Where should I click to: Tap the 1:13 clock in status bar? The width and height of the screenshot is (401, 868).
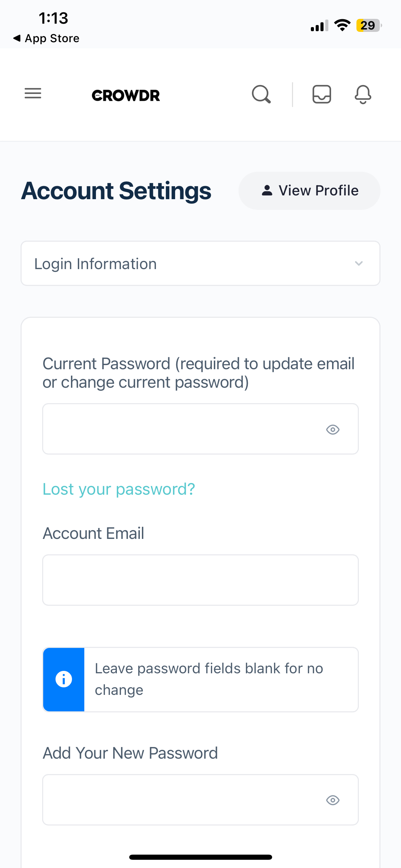click(53, 18)
